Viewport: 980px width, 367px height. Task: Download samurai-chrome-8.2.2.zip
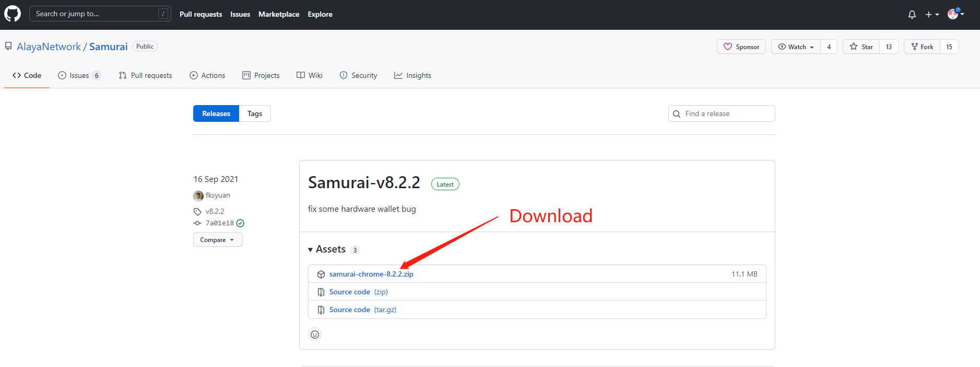click(x=371, y=274)
